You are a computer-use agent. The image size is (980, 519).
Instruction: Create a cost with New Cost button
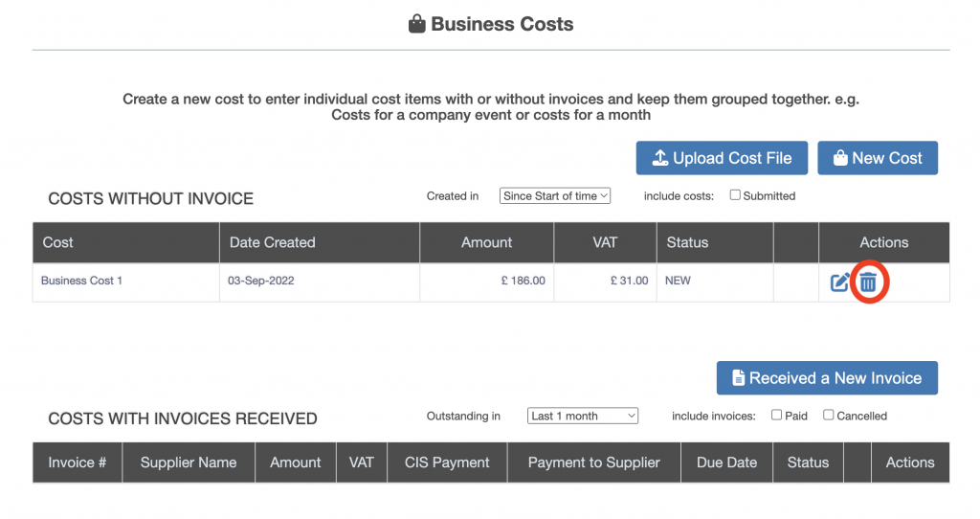click(x=877, y=158)
